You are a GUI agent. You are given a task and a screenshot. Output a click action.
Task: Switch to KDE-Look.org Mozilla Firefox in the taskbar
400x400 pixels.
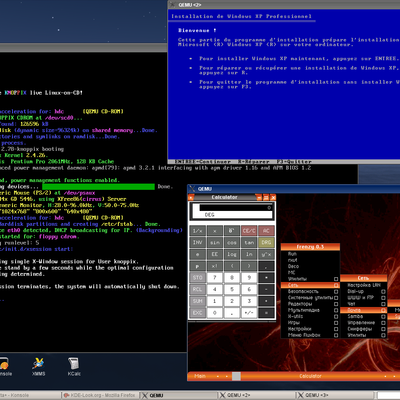click(100, 395)
